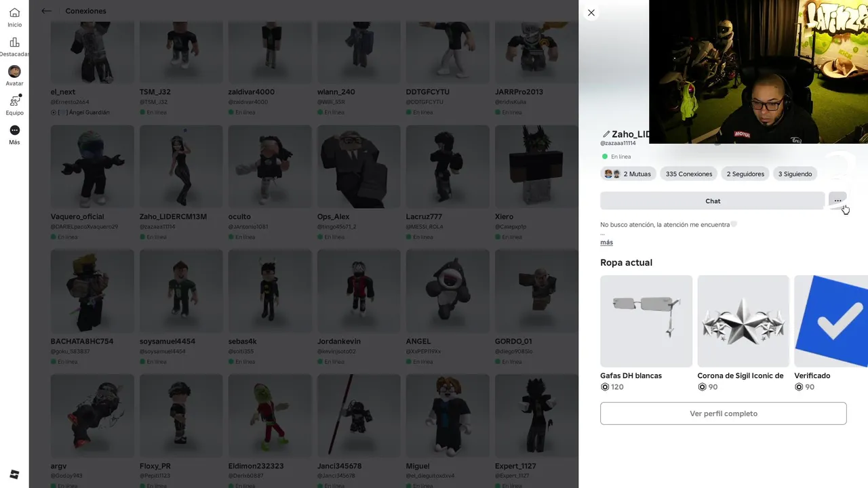This screenshot has width=868, height=488.
Task: Open Gafas DH blancas item thumbnail
Action: pyautogui.click(x=646, y=321)
